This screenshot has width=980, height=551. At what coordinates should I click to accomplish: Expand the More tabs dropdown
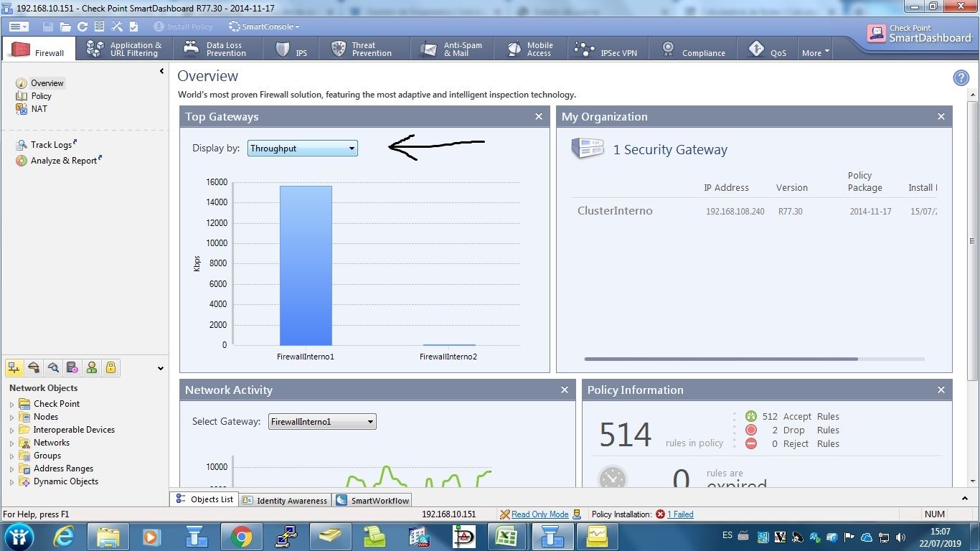point(816,52)
